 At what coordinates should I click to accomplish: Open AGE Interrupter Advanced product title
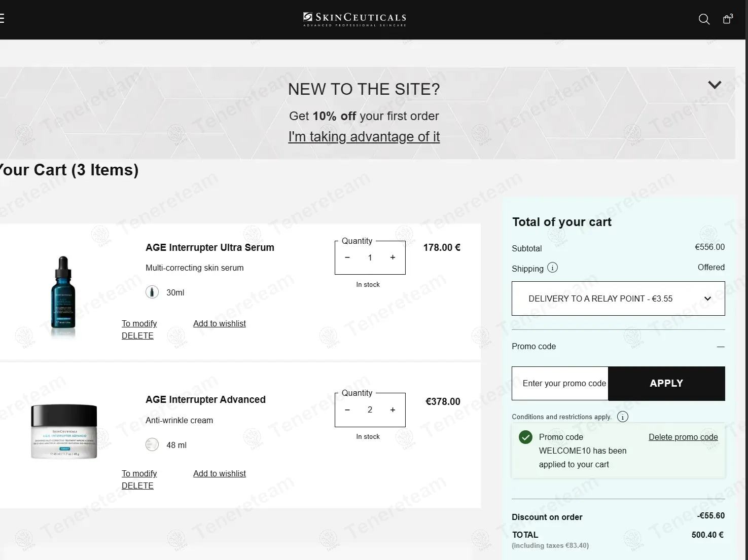click(205, 399)
